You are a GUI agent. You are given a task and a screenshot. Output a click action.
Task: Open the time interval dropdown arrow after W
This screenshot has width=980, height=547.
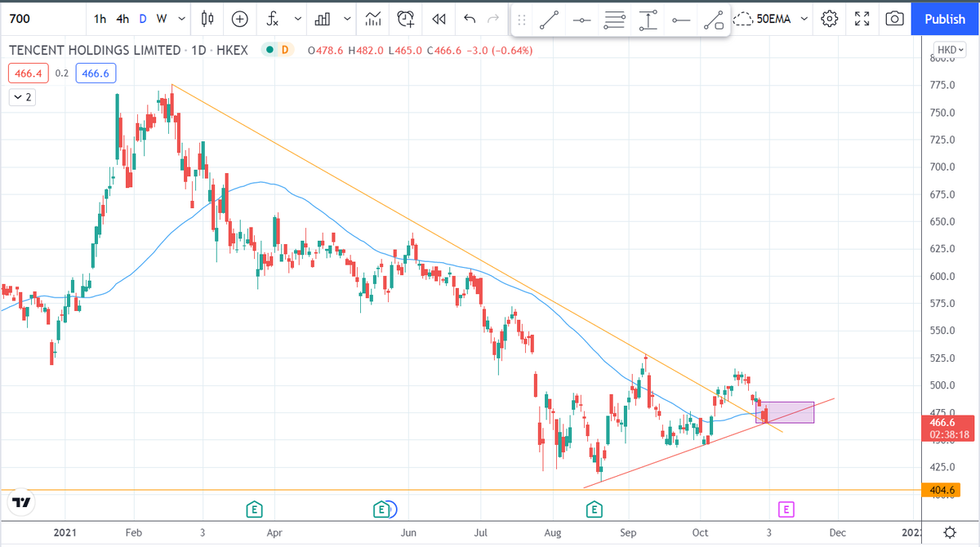pyautogui.click(x=180, y=18)
